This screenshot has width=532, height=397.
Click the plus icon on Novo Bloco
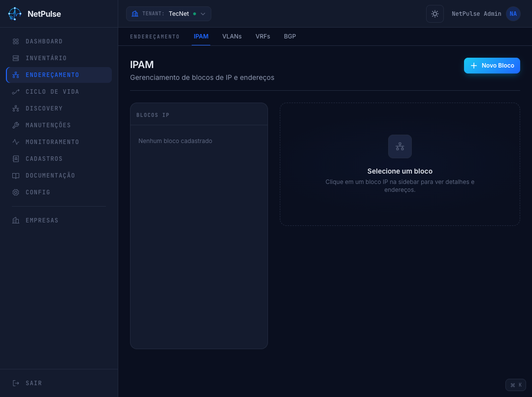tap(474, 66)
